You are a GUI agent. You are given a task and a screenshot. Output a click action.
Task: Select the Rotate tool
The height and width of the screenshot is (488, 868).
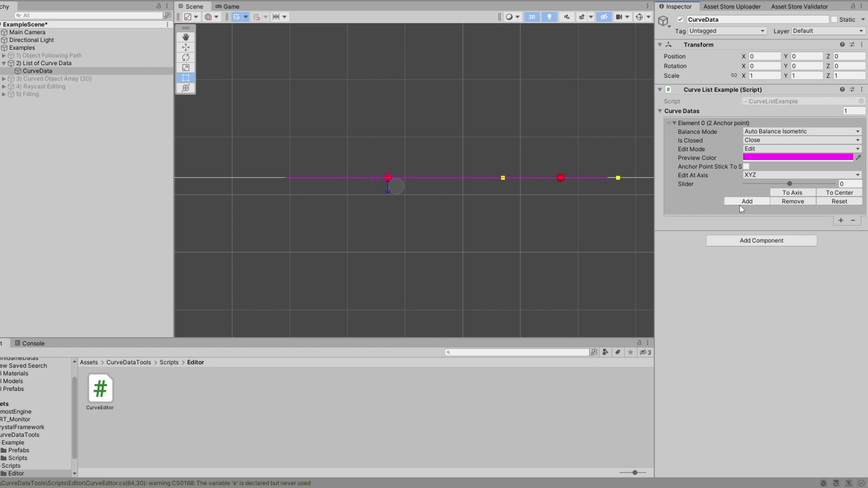click(x=185, y=57)
